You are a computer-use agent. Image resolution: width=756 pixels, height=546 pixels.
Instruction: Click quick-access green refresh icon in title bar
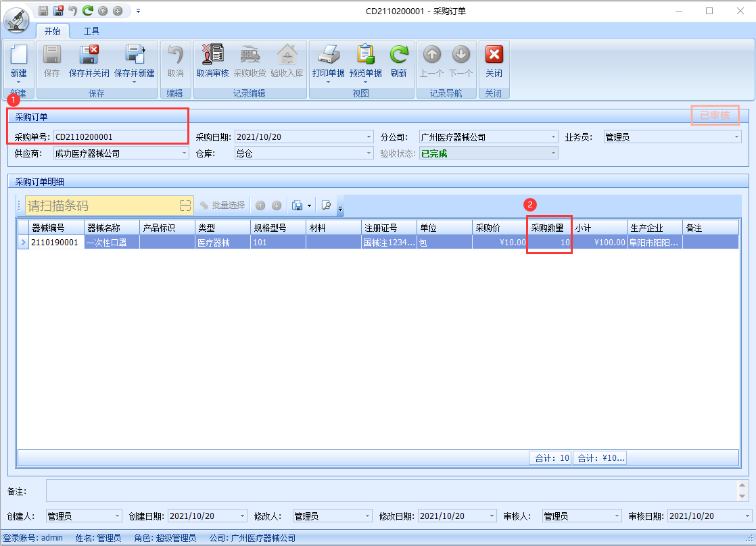point(88,11)
